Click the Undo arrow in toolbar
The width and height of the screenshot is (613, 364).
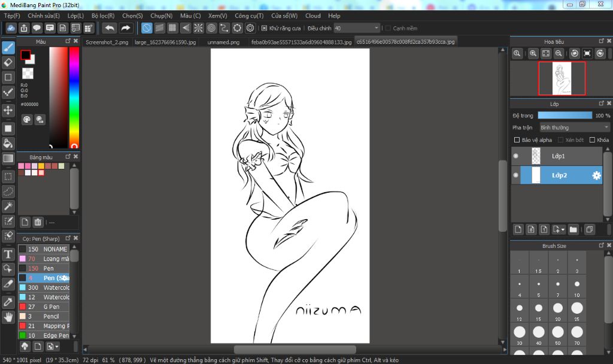click(x=110, y=28)
